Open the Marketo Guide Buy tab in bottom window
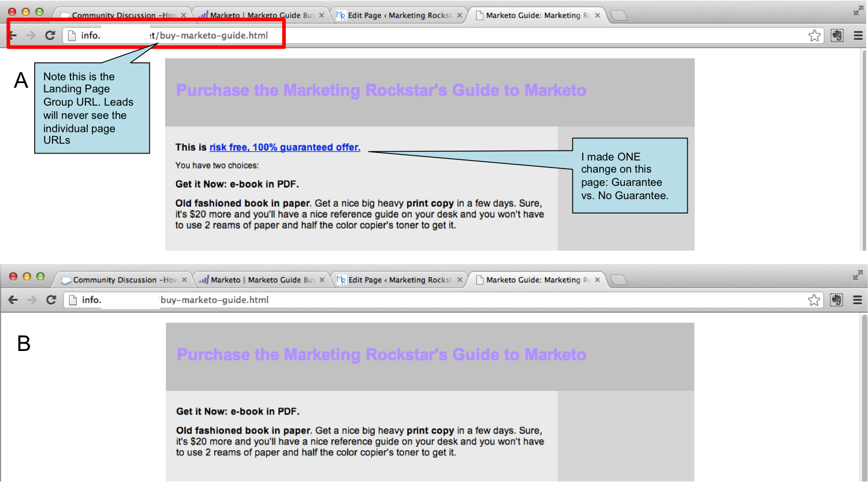 click(260, 280)
